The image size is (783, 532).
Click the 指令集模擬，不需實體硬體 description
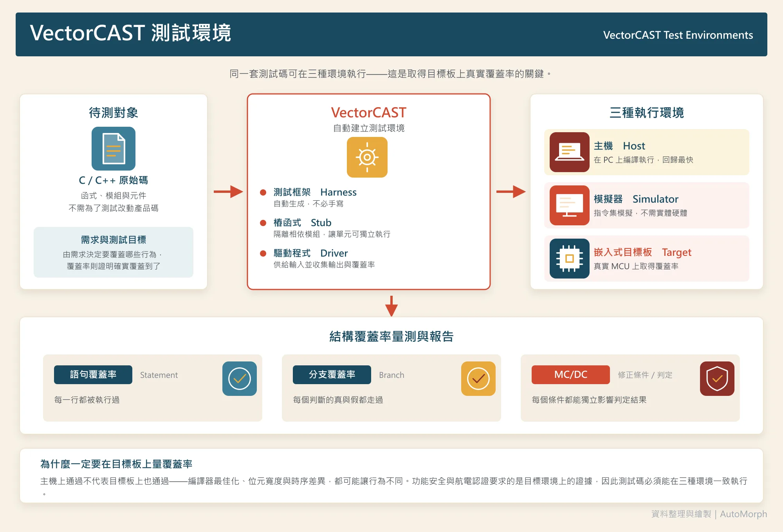[640, 213]
